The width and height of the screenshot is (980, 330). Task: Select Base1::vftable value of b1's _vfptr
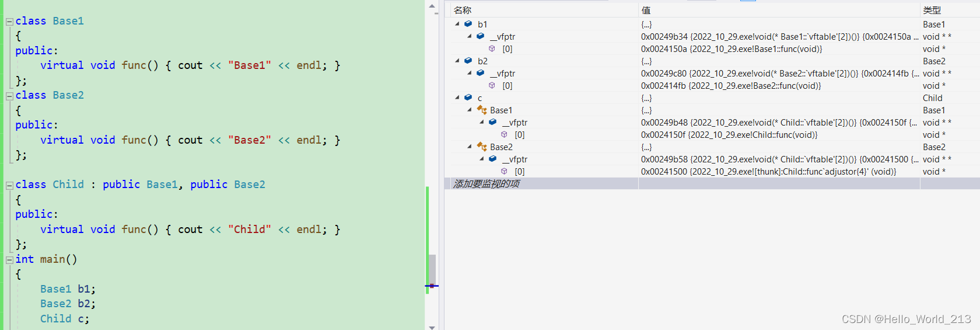pyautogui.click(x=780, y=36)
